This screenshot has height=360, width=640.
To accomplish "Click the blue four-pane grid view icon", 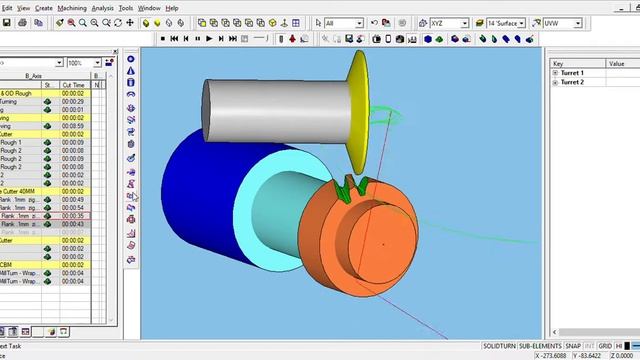I will (296, 23).
